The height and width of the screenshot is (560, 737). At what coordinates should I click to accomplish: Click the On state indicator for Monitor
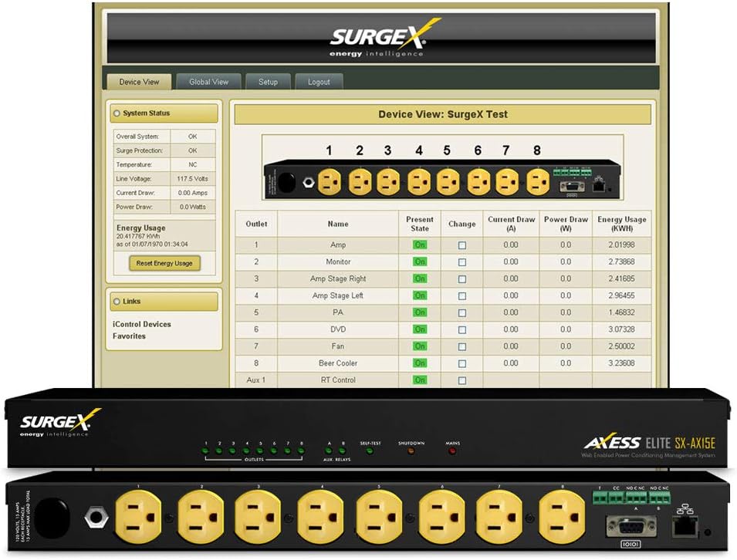420,261
